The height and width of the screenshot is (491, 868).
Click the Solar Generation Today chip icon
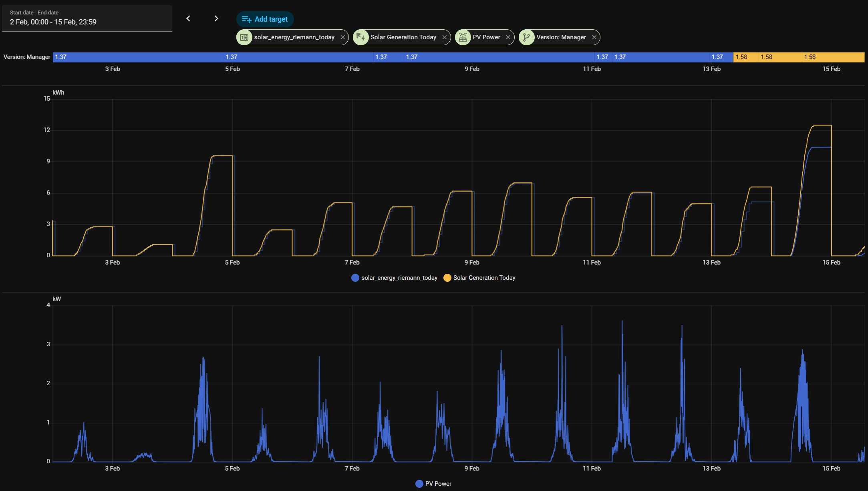[x=360, y=37]
